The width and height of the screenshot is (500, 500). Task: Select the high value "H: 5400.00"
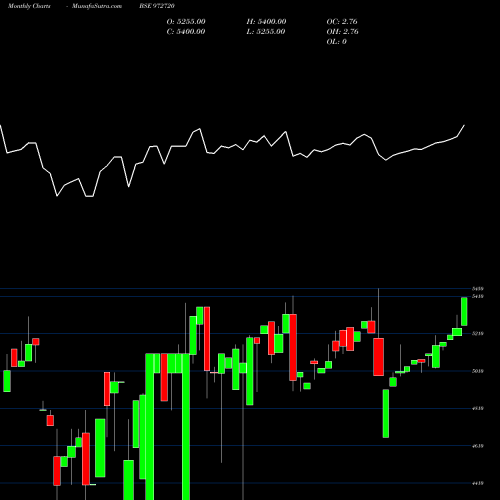[x=266, y=22]
